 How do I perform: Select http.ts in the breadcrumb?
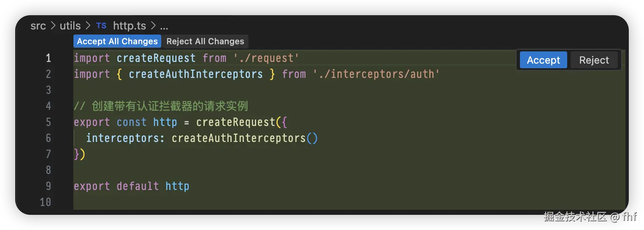[130, 26]
